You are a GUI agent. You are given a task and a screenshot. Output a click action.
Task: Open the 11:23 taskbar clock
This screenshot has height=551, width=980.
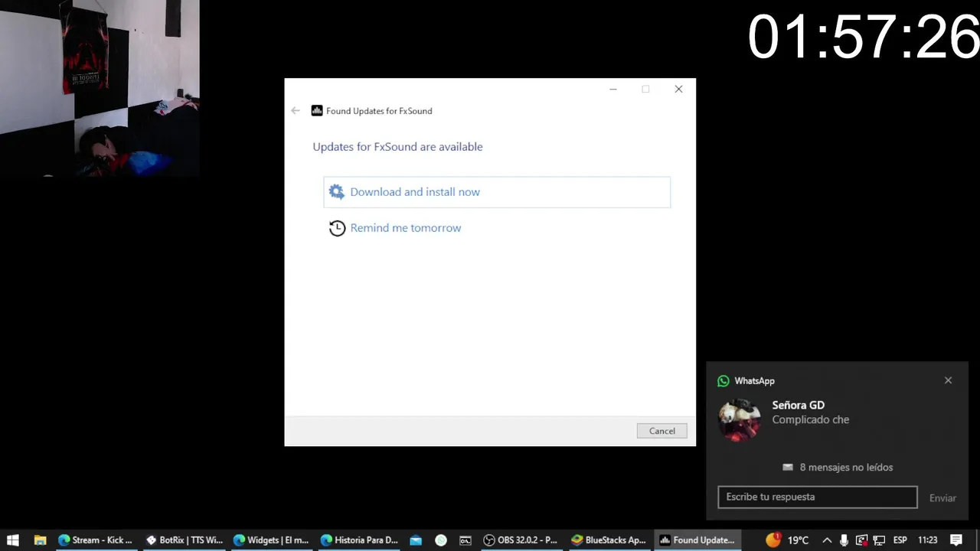click(928, 540)
